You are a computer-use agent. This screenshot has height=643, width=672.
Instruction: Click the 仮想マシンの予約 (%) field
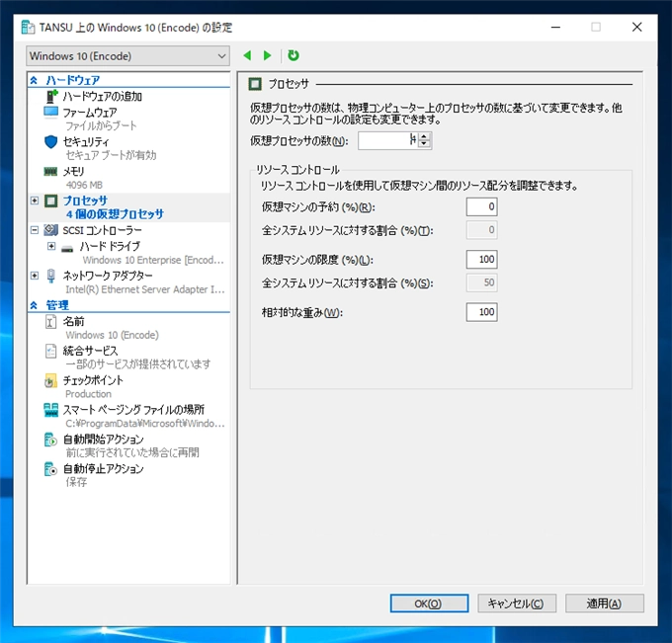point(481,206)
